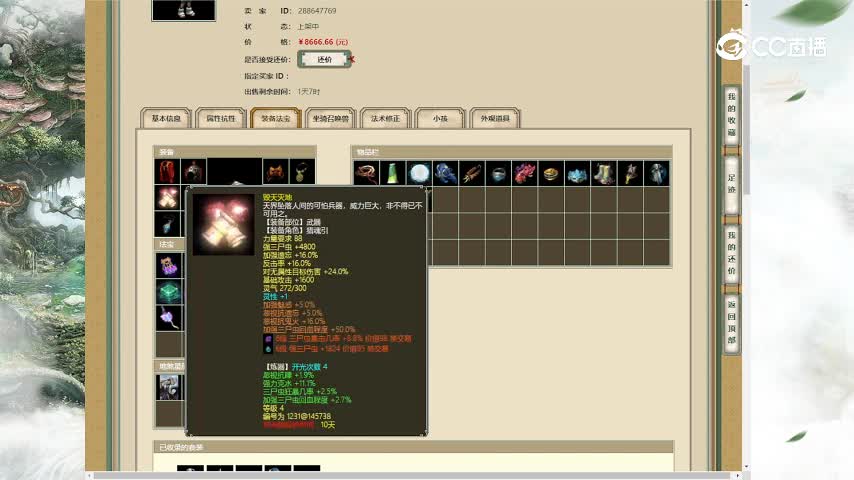
Task: Open 足迹 in the right sidebar
Action: pyautogui.click(x=731, y=184)
